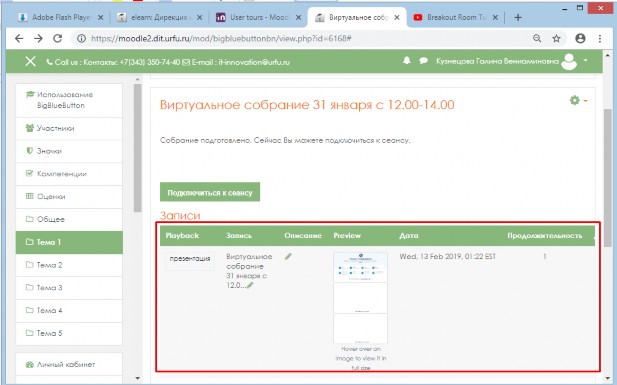Select Тема 3 in sidebar
The image size is (617, 385).
click(x=69, y=288)
